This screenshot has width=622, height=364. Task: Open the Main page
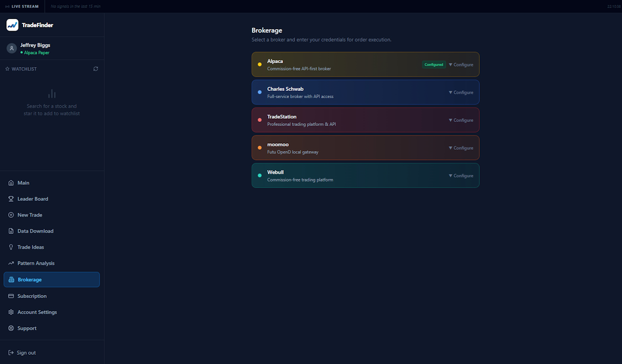(52, 183)
